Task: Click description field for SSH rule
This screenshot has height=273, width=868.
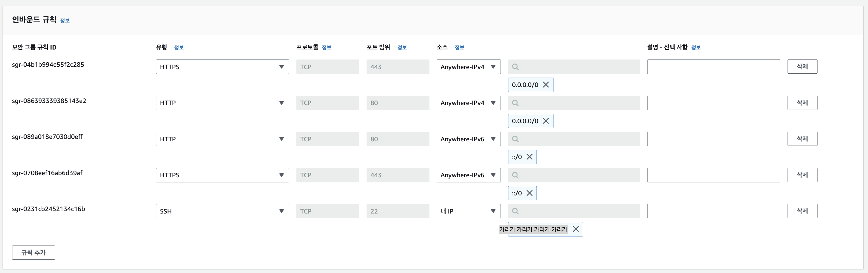Action: (714, 211)
